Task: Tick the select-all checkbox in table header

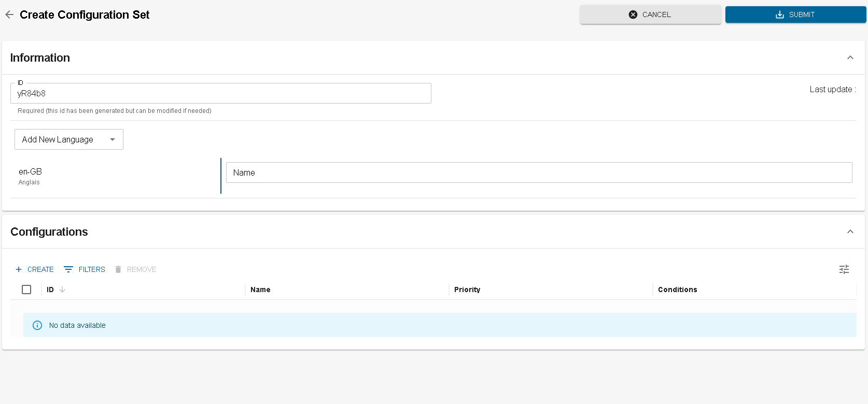Action: tap(26, 290)
